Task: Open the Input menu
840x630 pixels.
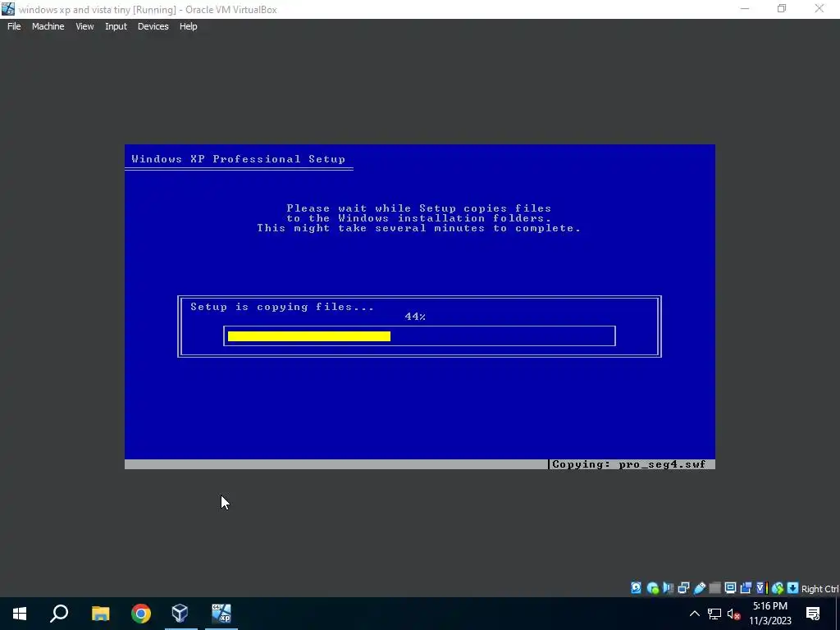Action: pyautogui.click(x=116, y=26)
